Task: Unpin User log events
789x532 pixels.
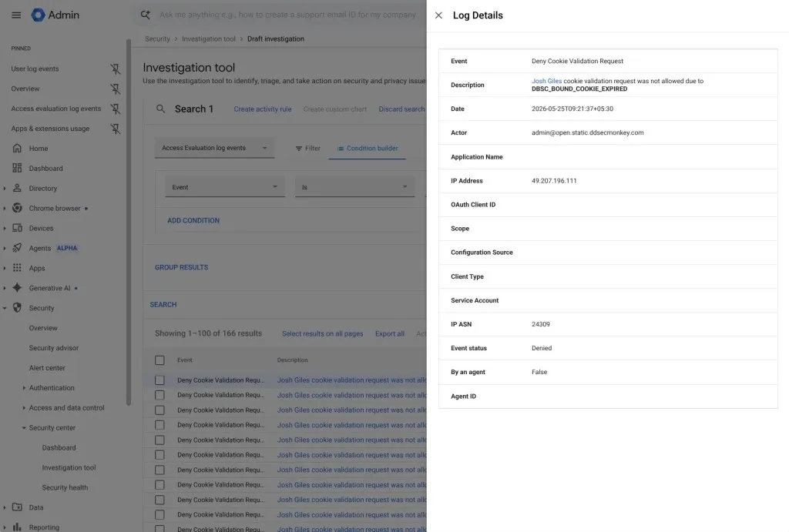Action: pos(116,69)
